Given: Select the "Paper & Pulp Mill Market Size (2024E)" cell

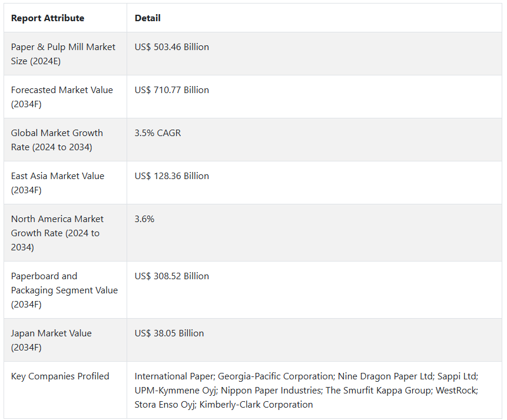Looking at the screenshot, I should coord(63,54).
